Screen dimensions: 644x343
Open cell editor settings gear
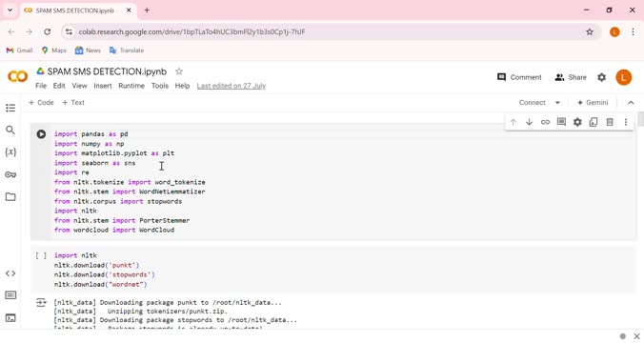tap(577, 122)
